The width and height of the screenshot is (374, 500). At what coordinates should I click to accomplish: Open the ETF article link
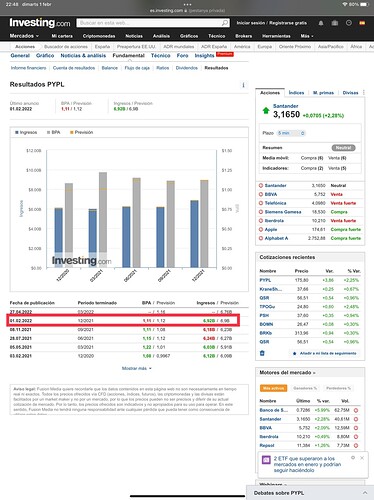(x=307, y=464)
